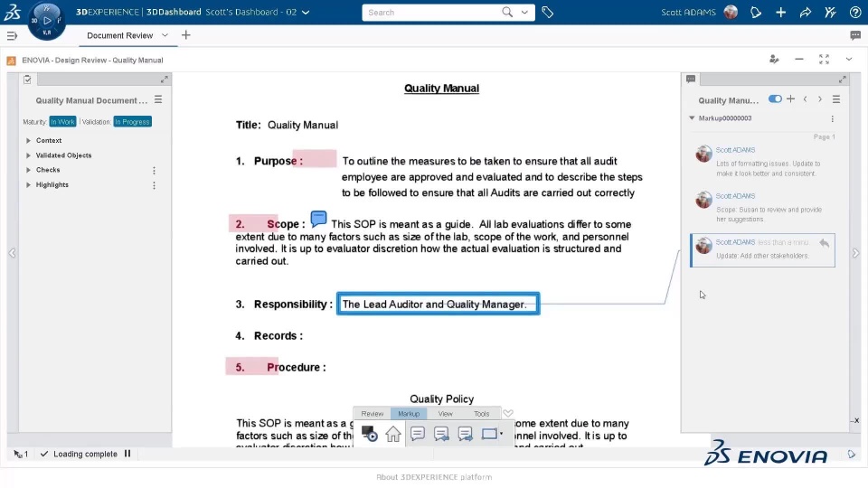
Task: Select the 'Susan to review' comment
Action: pos(763,208)
